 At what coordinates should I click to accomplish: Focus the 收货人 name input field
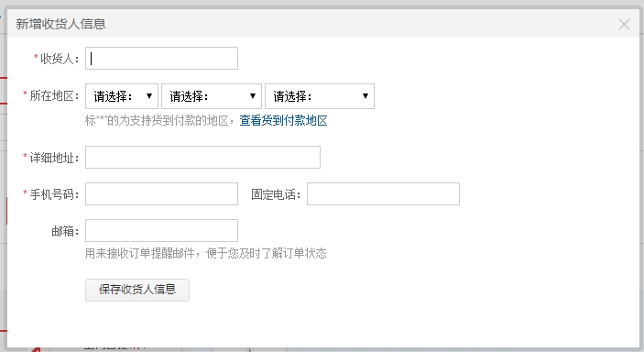point(161,58)
